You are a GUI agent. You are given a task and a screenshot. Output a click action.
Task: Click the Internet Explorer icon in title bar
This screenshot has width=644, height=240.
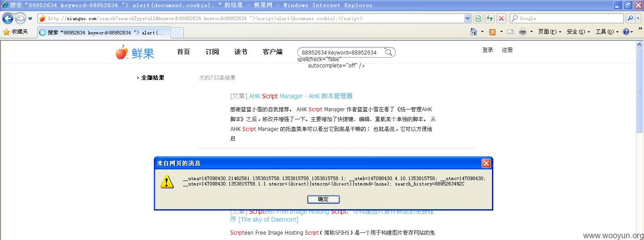tap(4, 5)
